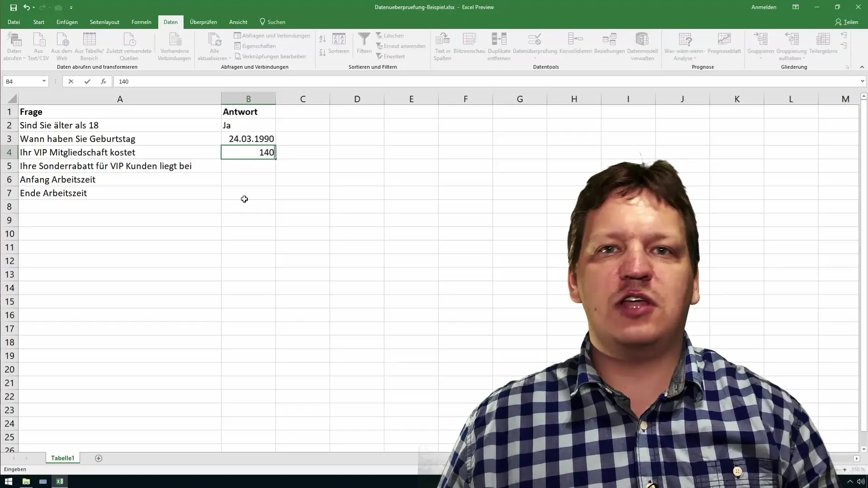Switch to the Einfügen tab

(67, 22)
